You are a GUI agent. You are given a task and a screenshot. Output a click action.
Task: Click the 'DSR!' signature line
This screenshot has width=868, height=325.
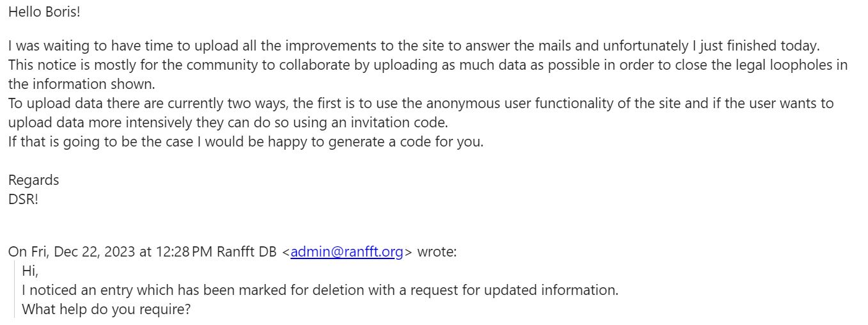pyautogui.click(x=23, y=199)
